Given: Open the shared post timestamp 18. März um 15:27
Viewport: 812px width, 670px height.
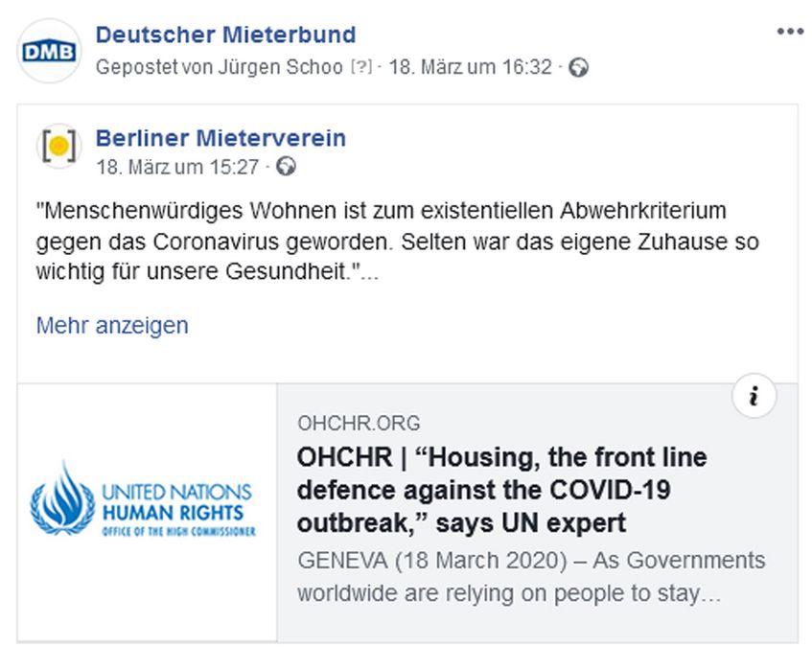Looking at the screenshot, I should pyautogui.click(x=177, y=167).
